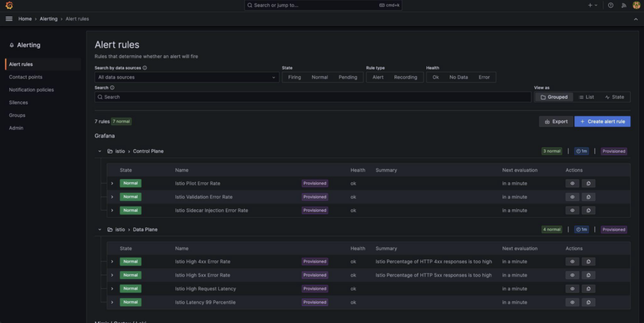The height and width of the screenshot is (323, 644).
Task: Open Contact points in the sidebar
Action: tap(26, 77)
